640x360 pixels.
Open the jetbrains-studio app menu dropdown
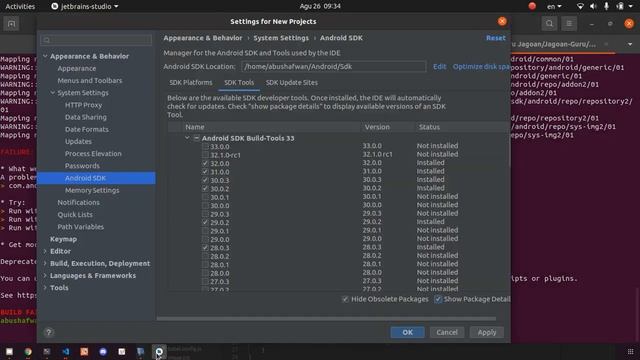pos(84,6)
